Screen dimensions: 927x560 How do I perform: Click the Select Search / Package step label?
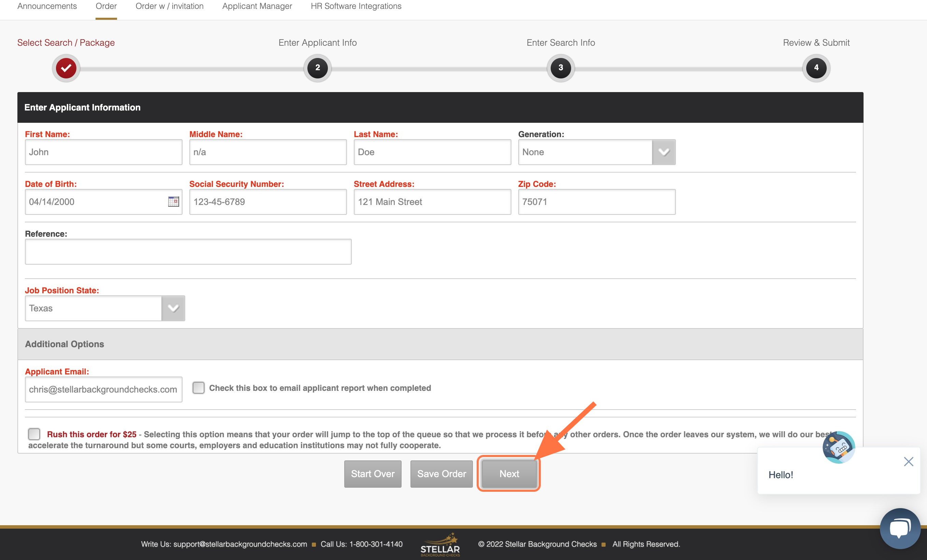point(66,43)
